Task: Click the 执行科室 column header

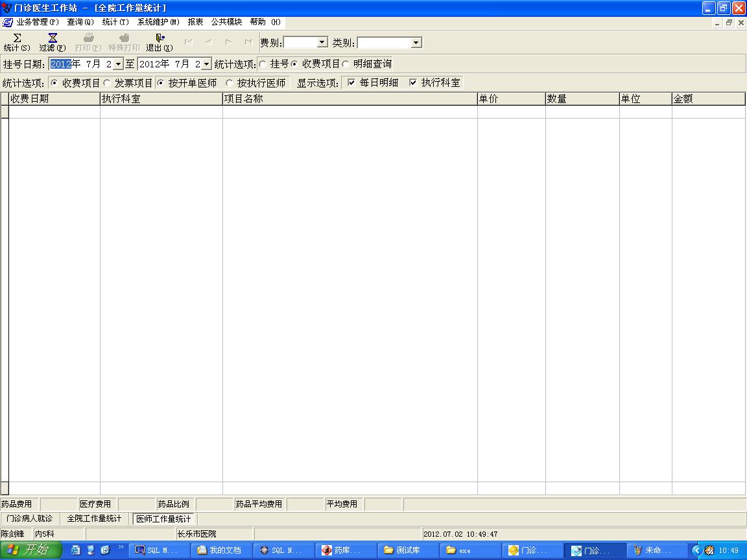Action: (161, 99)
